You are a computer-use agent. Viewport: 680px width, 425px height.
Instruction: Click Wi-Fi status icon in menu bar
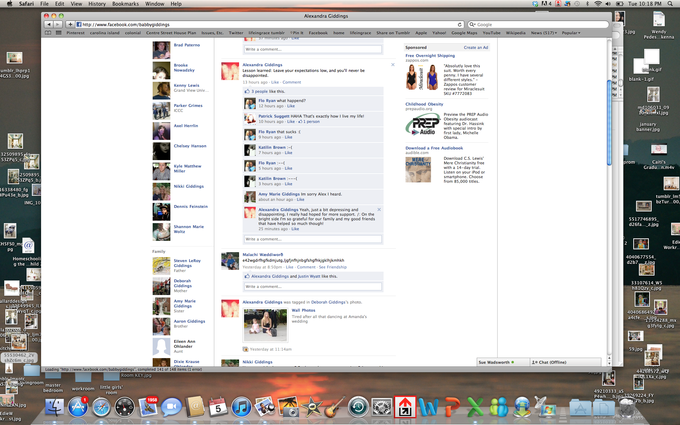pyautogui.click(x=598, y=3)
